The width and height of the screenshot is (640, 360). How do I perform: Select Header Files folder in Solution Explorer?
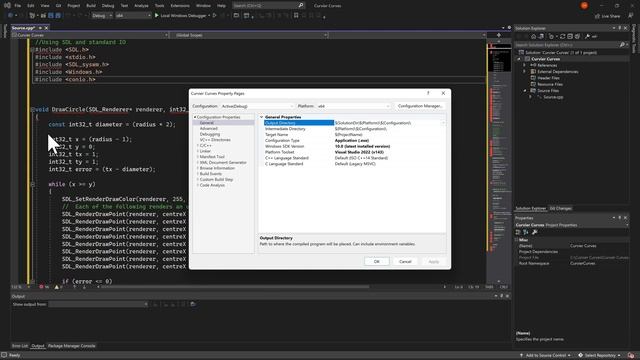[x=548, y=78]
